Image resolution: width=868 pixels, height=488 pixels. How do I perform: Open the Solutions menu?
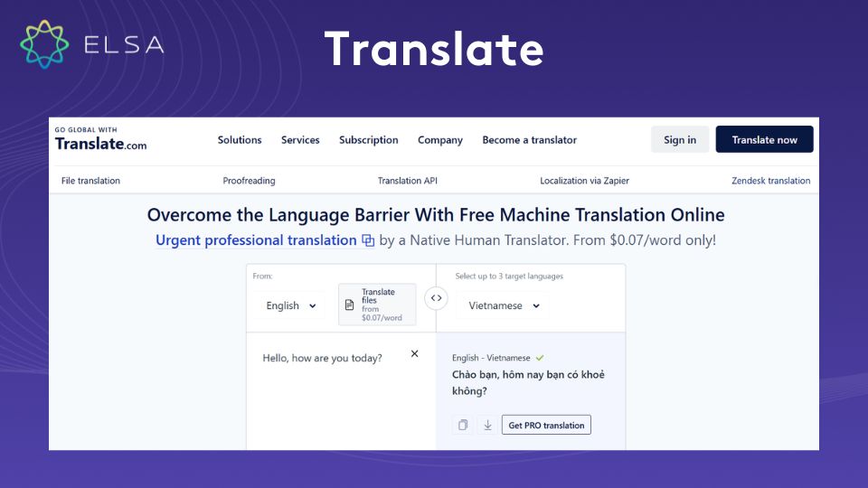240,140
